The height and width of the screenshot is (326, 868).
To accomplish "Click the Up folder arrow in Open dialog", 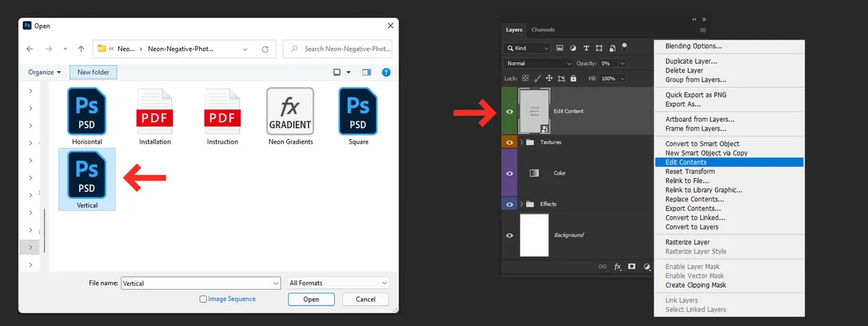I will pos(81,49).
